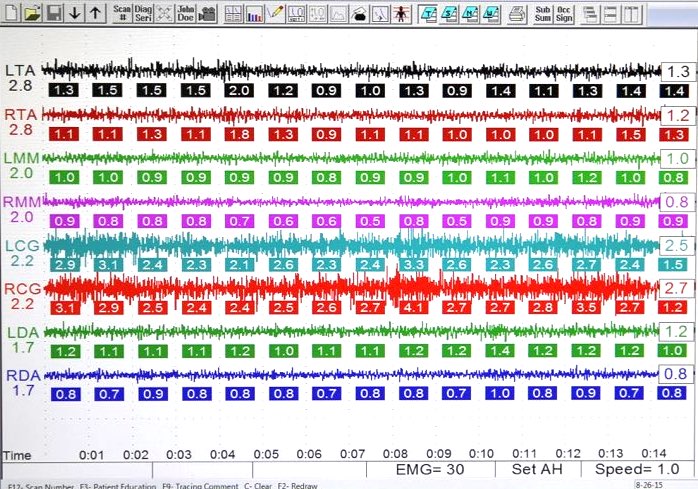Click the down arrow toolbar button
The height and width of the screenshot is (489, 698).
75,13
